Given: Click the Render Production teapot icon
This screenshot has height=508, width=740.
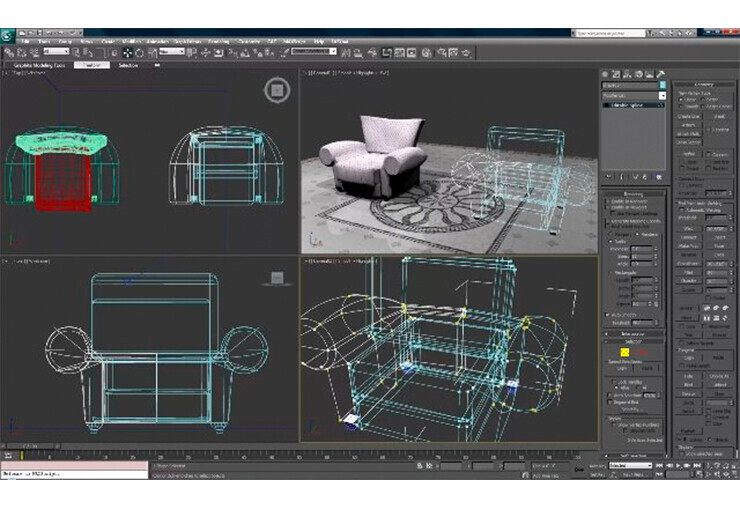Looking at the screenshot, I should pos(466,53).
